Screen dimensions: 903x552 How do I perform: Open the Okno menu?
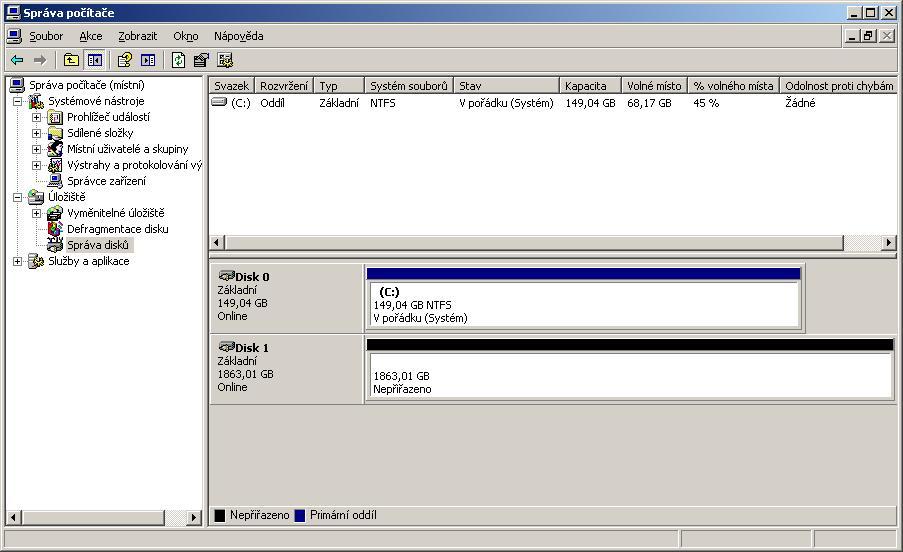click(185, 36)
